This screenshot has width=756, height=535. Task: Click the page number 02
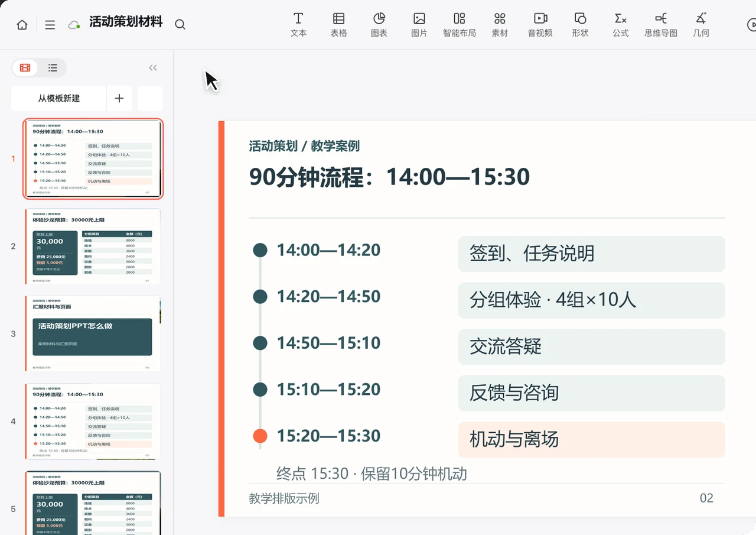click(706, 498)
